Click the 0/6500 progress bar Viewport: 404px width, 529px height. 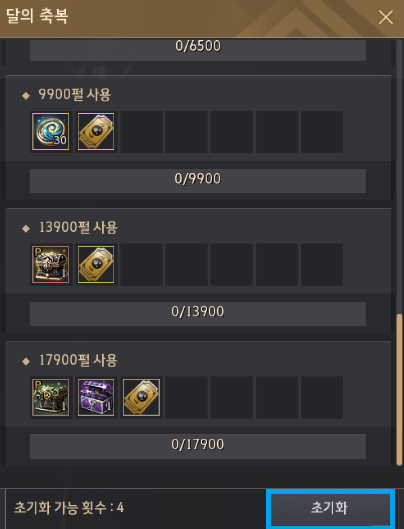coord(198,50)
